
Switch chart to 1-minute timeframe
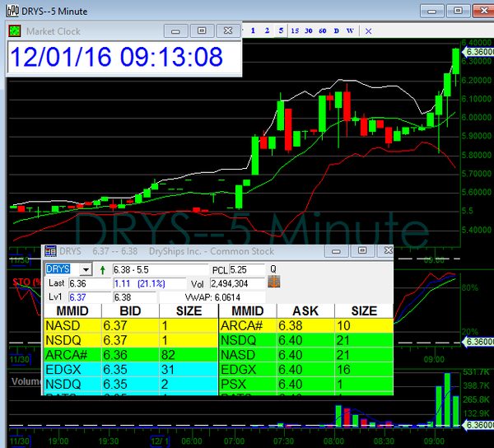point(253,30)
